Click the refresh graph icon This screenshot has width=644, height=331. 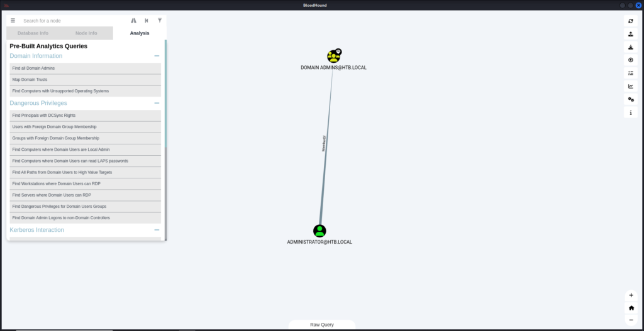point(631,21)
